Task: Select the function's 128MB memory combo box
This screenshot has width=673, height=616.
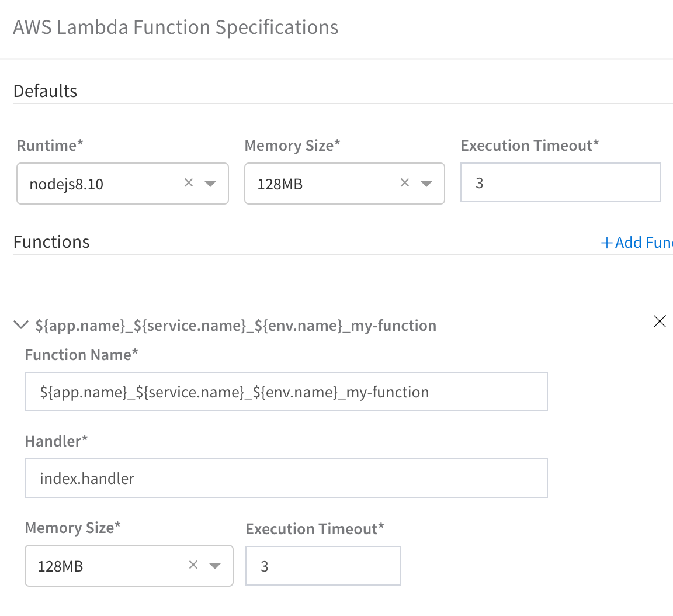Action: pos(129,566)
